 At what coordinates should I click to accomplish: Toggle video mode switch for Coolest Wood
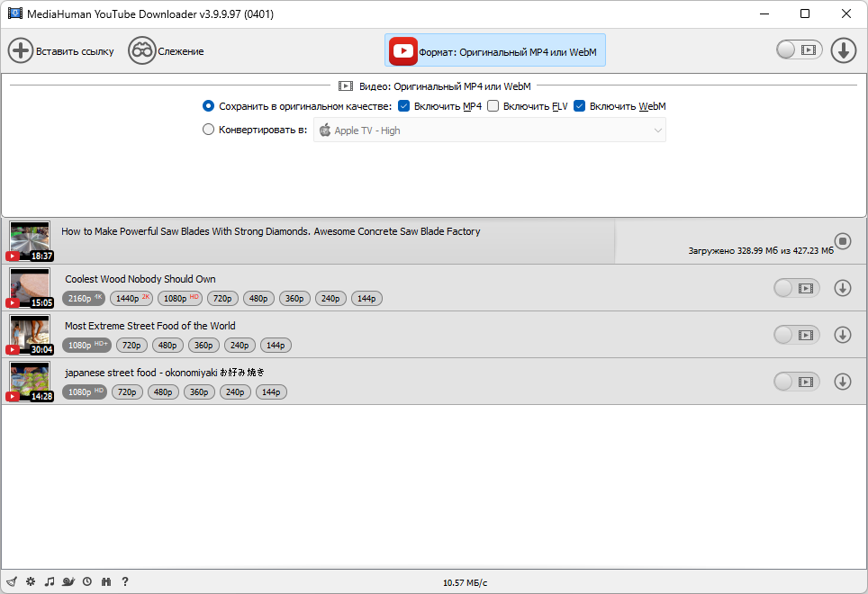click(x=797, y=288)
